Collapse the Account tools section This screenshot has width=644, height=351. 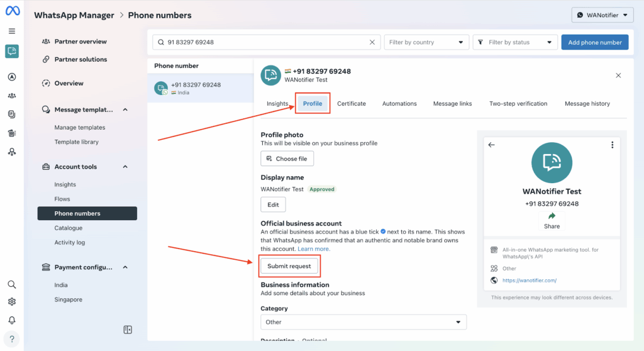[125, 167]
